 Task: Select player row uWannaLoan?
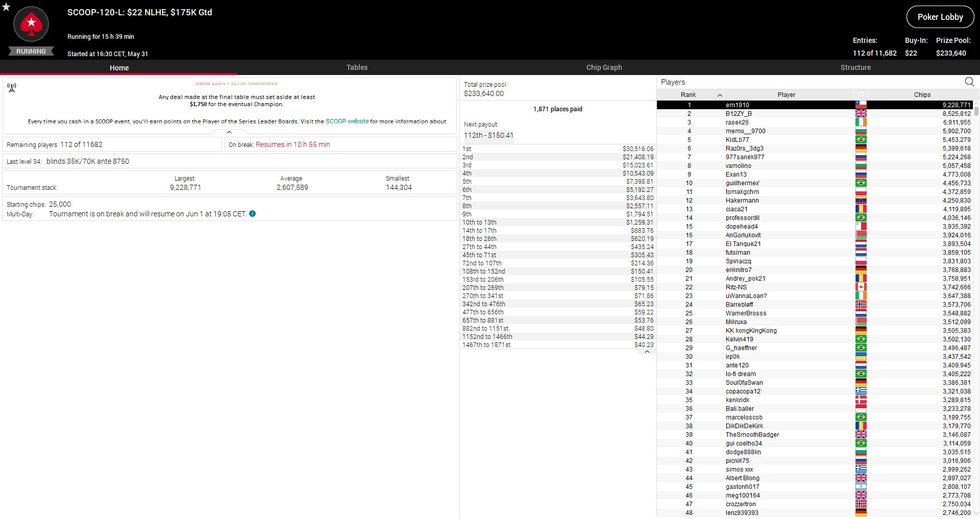815,296
